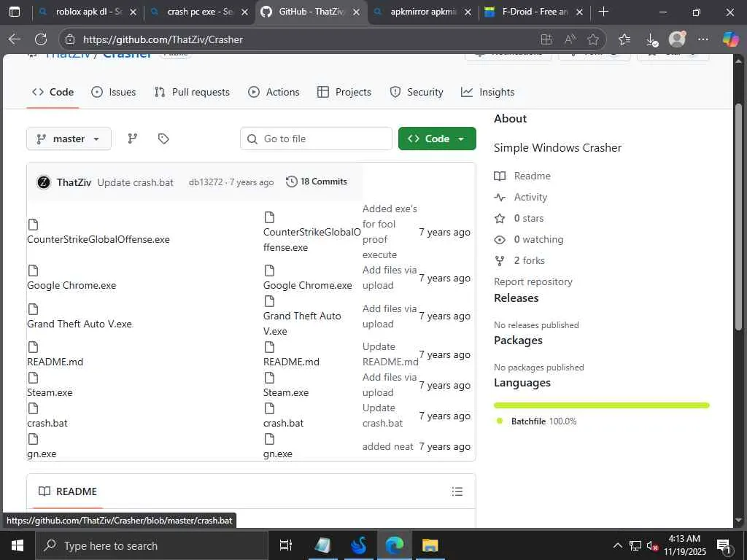Viewport: 747px width, 560px height.
Task: Expand the green Code download dropdown
Action: click(437, 139)
